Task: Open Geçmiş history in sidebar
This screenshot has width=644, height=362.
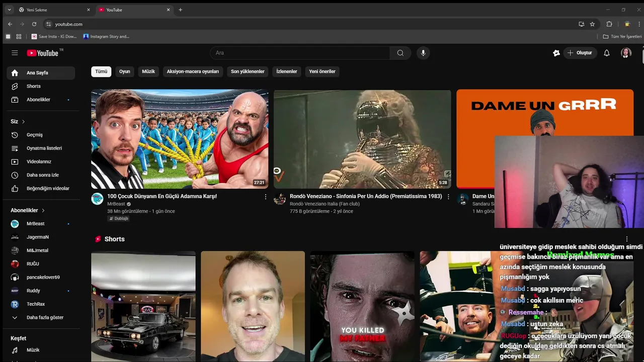Action: pyautogui.click(x=41, y=135)
